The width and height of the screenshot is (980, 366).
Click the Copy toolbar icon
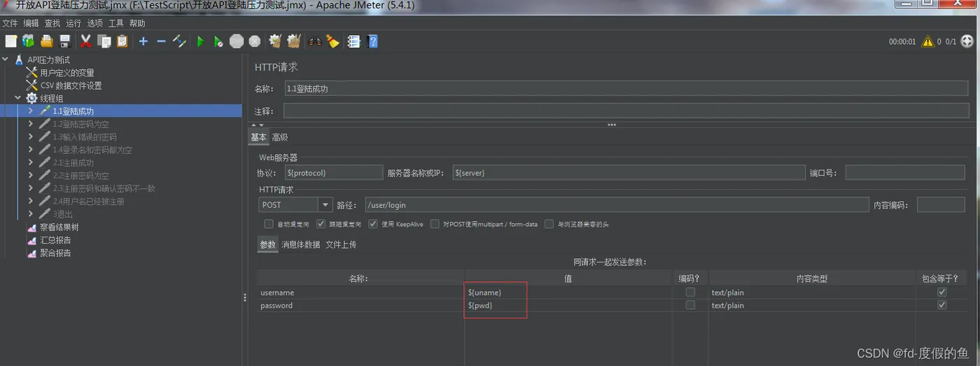(104, 41)
